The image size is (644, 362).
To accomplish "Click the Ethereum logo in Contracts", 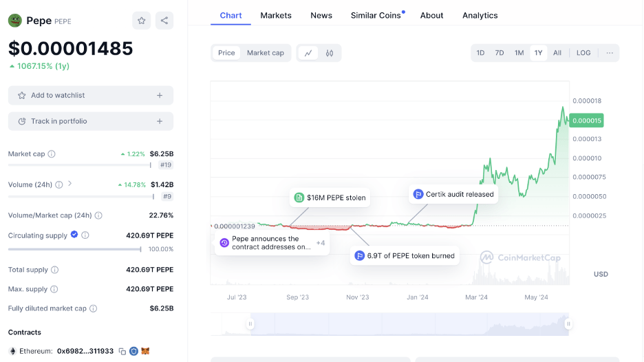I will tap(12, 351).
